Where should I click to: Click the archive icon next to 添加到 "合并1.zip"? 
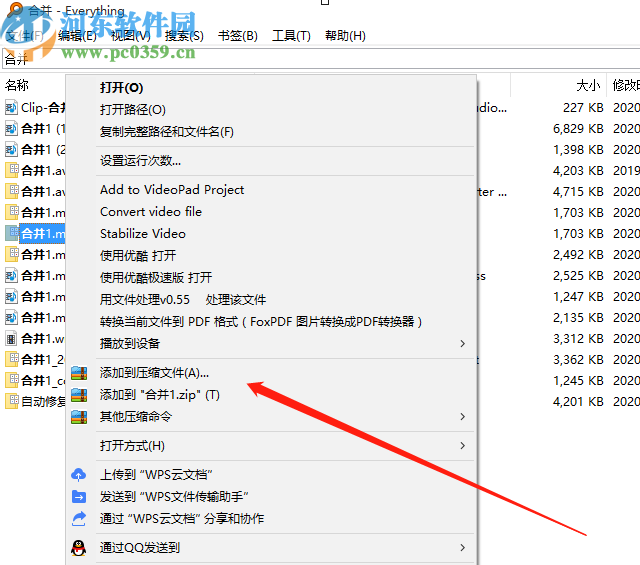click(x=79, y=395)
